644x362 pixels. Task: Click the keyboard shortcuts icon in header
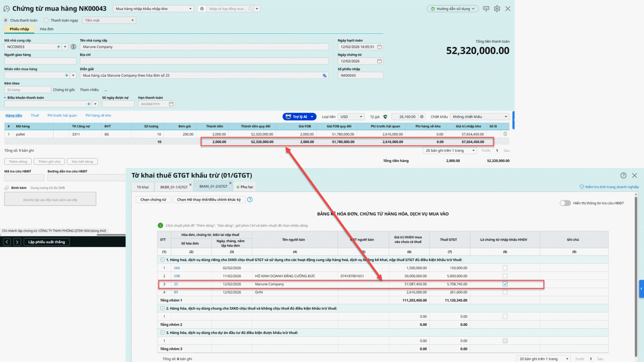click(x=486, y=9)
